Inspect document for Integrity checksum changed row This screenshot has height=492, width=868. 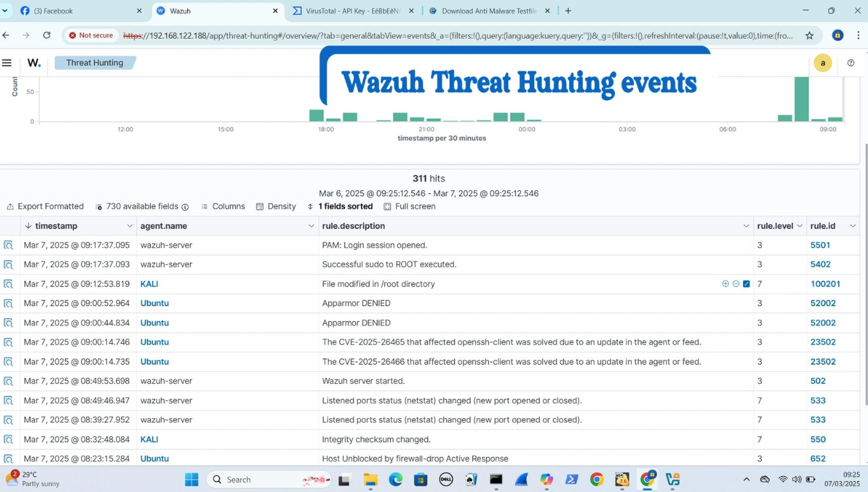8,439
